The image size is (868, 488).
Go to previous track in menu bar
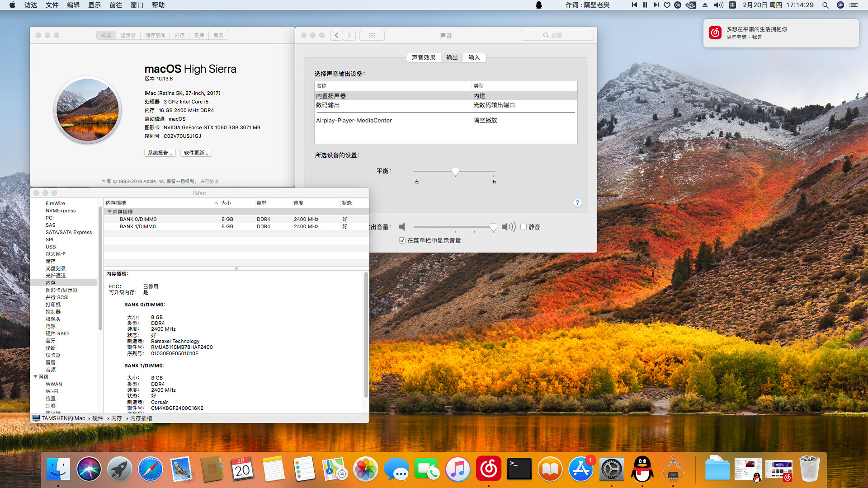point(634,5)
